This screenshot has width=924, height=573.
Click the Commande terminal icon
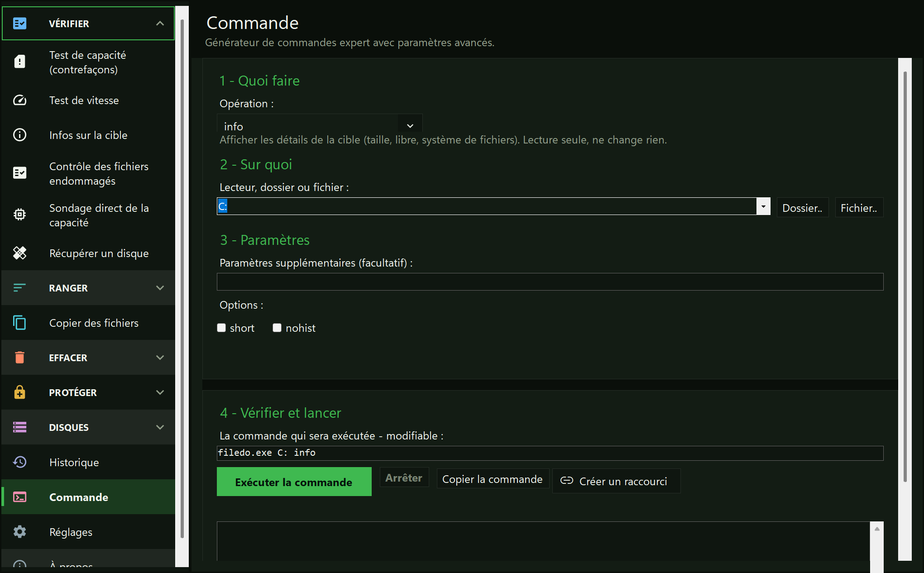(19, 497)
